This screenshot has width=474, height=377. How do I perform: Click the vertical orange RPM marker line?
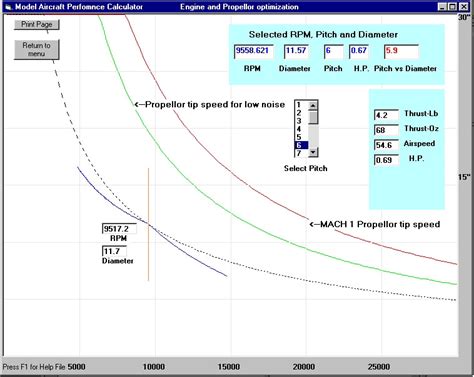148,224
